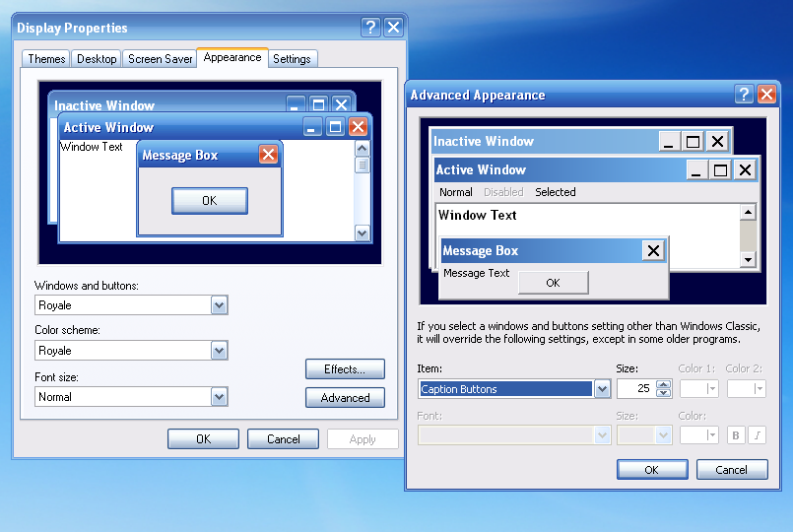Click the Help question mark in Advanced Appearance
The height and width of the screenshot is (532, 793).
click(x=745, y=95)
